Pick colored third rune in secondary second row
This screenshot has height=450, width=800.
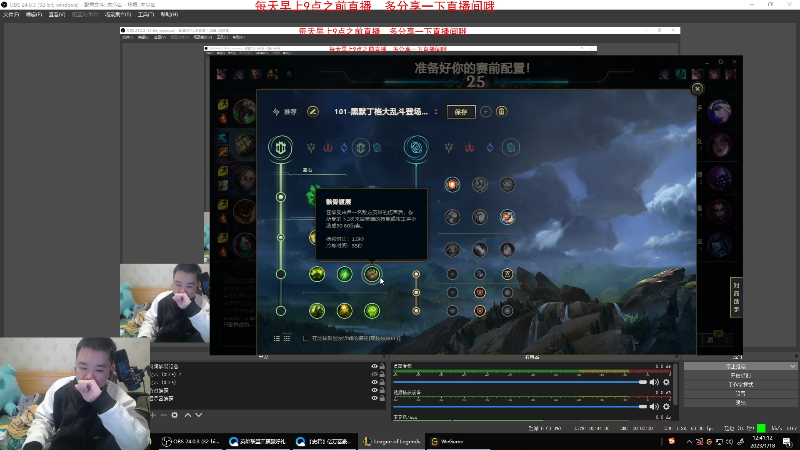click(507, 217)
